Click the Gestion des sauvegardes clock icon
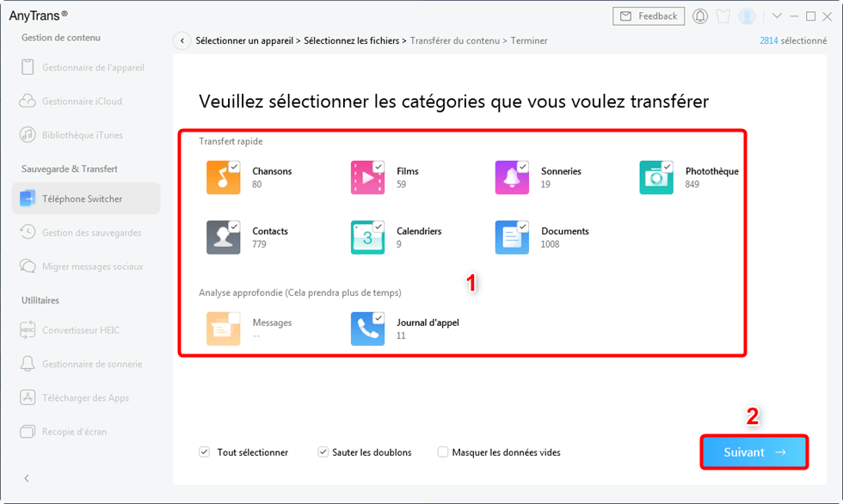Viewport: 843px width, 504px height. point(28,232)
